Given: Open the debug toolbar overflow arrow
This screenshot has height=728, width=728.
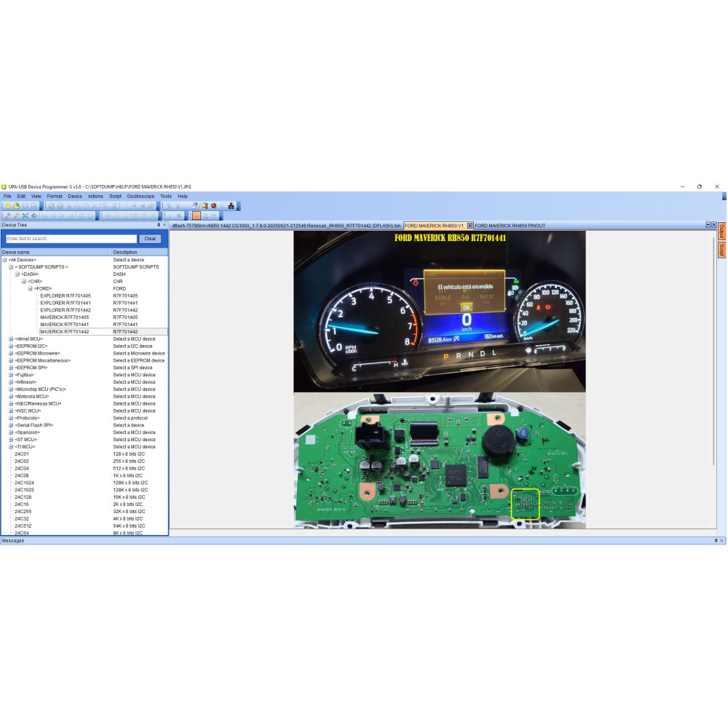Looking at the screenshot, I should (239, 207).
